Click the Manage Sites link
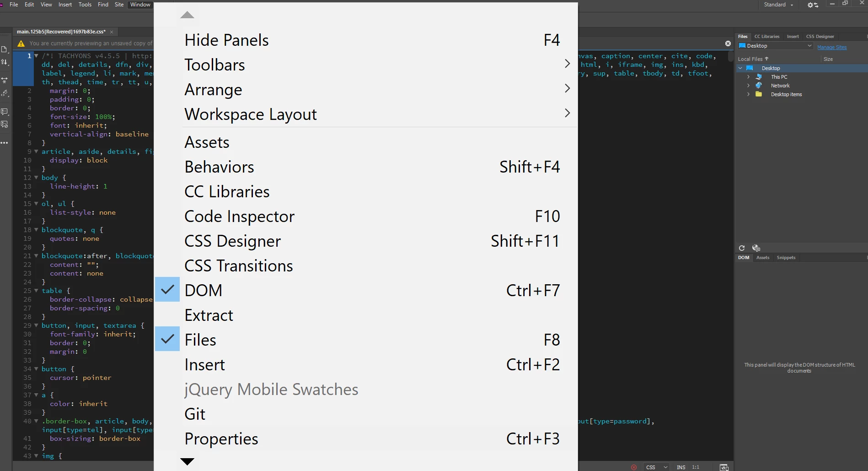 point(831,47)
